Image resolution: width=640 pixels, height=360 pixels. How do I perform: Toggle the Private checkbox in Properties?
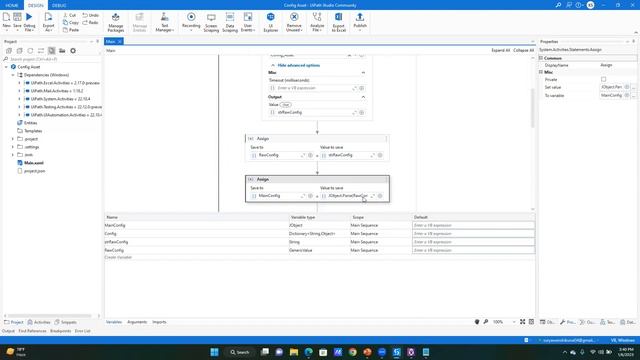pos(603,79)
